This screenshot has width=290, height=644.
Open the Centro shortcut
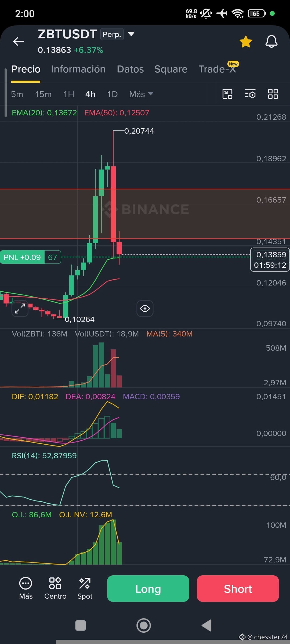(55, 588)
